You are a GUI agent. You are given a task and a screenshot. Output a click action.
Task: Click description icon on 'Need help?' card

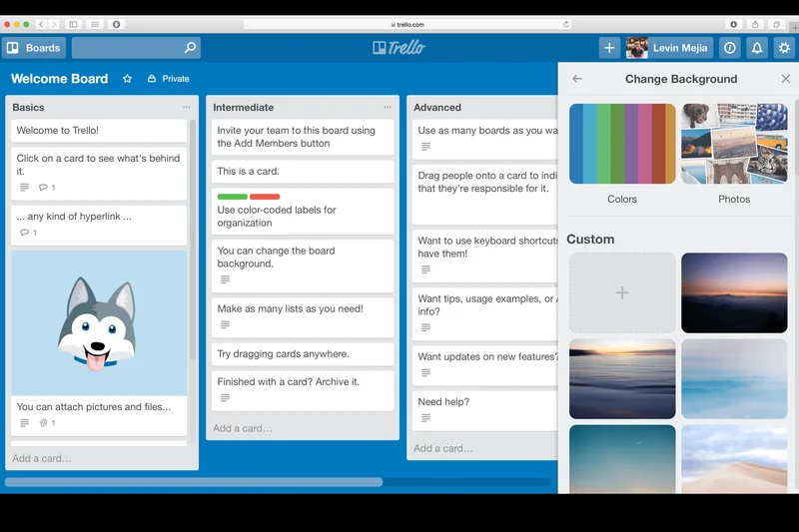click(426, 418)
